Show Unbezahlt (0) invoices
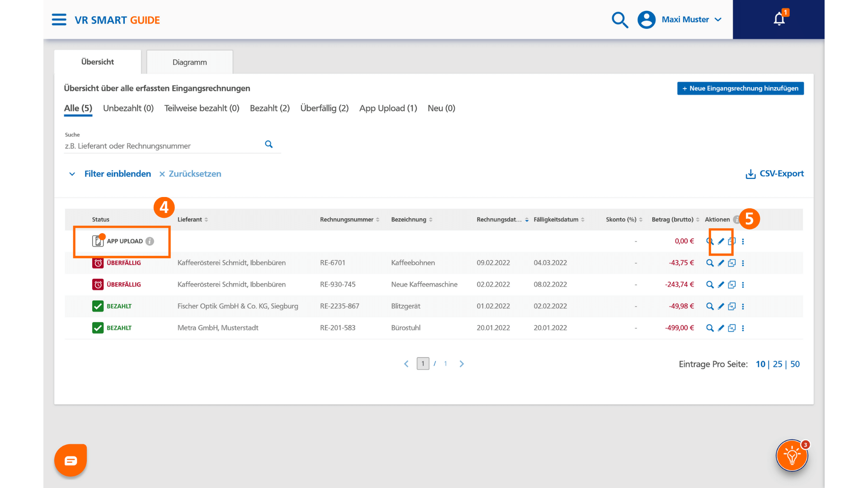The width and height of the screenshot is (868, 488). (x=128, y=108)
